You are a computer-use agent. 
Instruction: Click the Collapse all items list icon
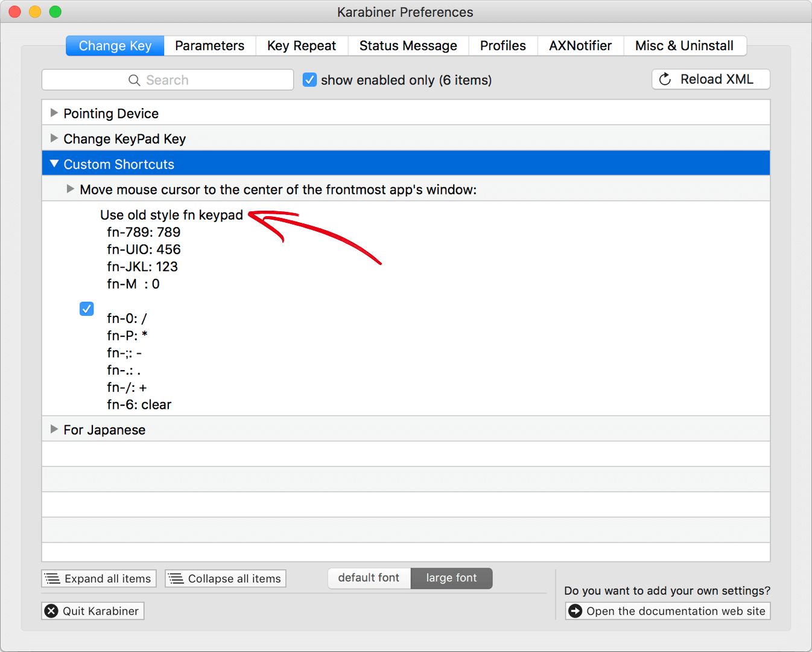(176, 578)
